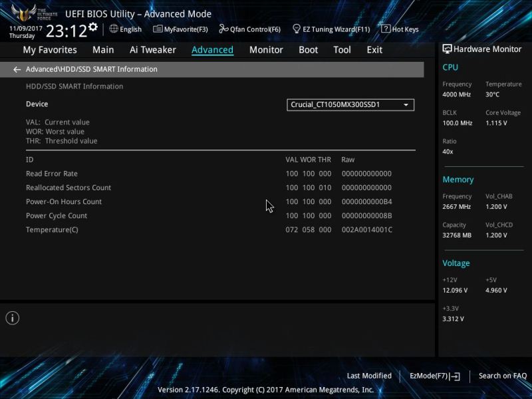532x399 pixels.
Task: Open the My Favorites tab
Action: 50,50
